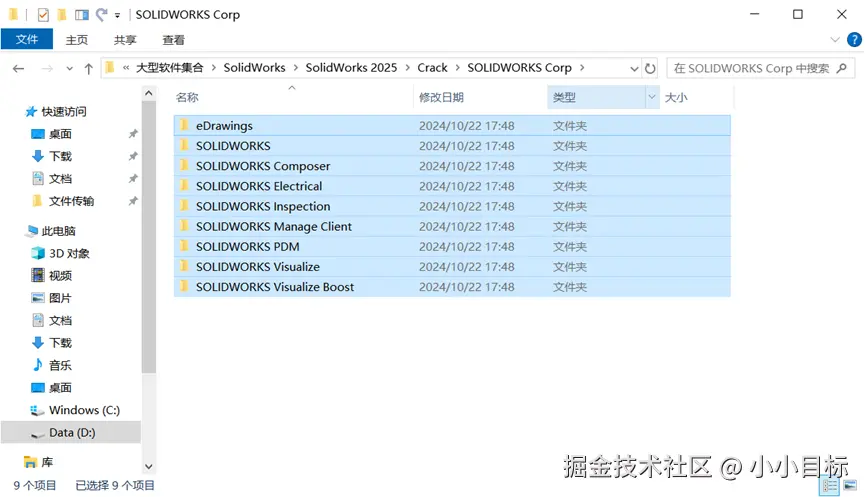This screenshot has height=497, width=865.
Task: Open 3D 对象 under This PC
Action: point(69,254)
